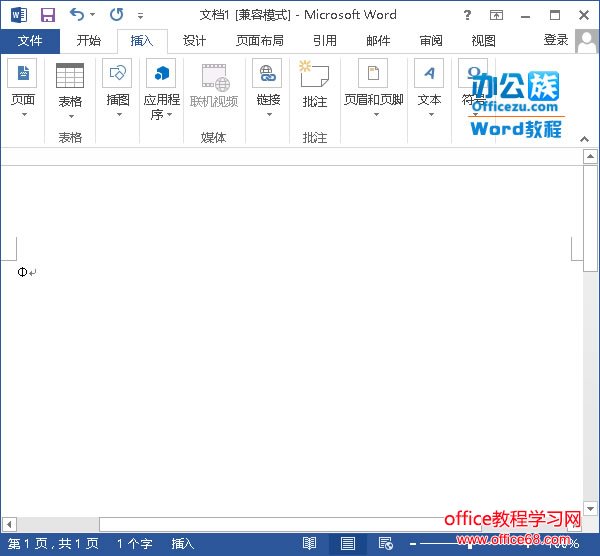The width and height of the screenshot is (600, 556).
Task: Click the user account avatar icon
Action: click(587, 41)
